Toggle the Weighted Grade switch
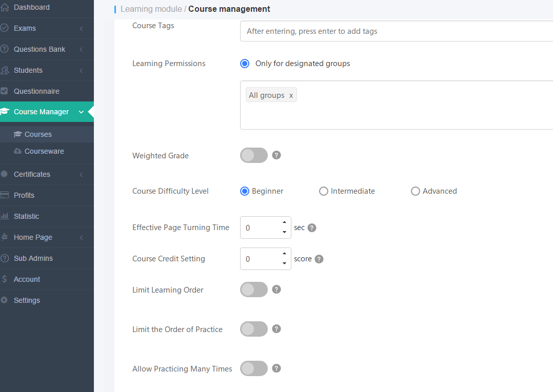Image resolution: width=553 pixels, height=392 pixels. [x=254, y=155]
